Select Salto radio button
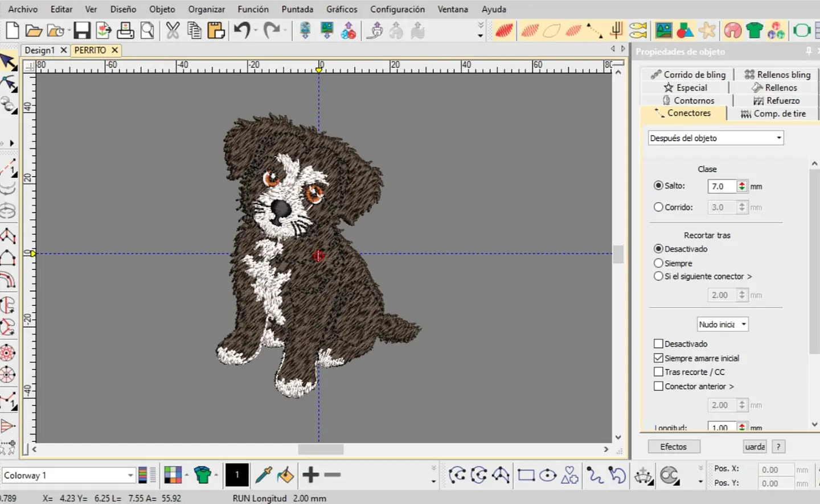820x504 pixels. (658, 186)
